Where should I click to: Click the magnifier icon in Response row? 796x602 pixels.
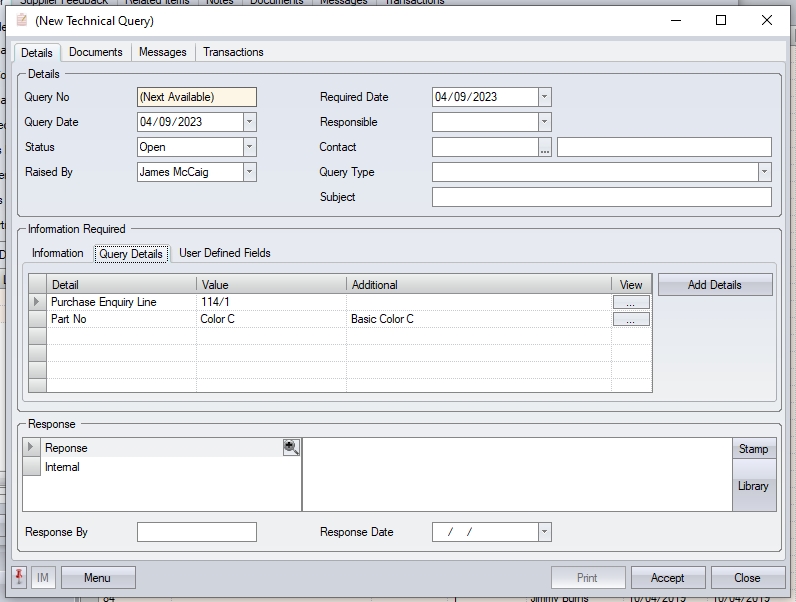coord(291,448)
